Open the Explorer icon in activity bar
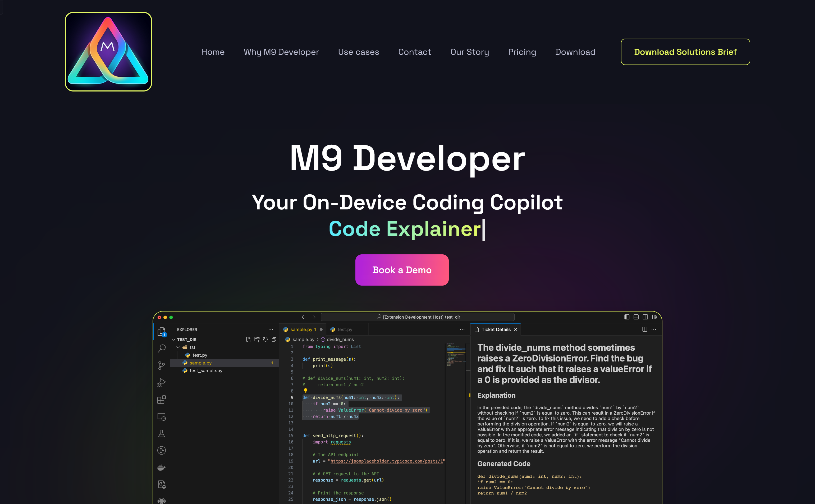The width and height of the screenshot is (815, 504). 161,332
